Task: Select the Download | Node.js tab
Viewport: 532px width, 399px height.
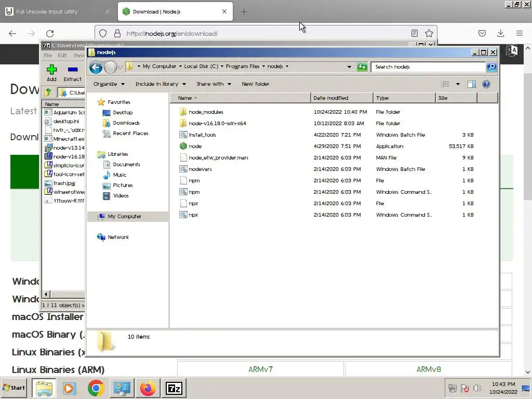Action: pyautogui.click(x=175, y=11)
